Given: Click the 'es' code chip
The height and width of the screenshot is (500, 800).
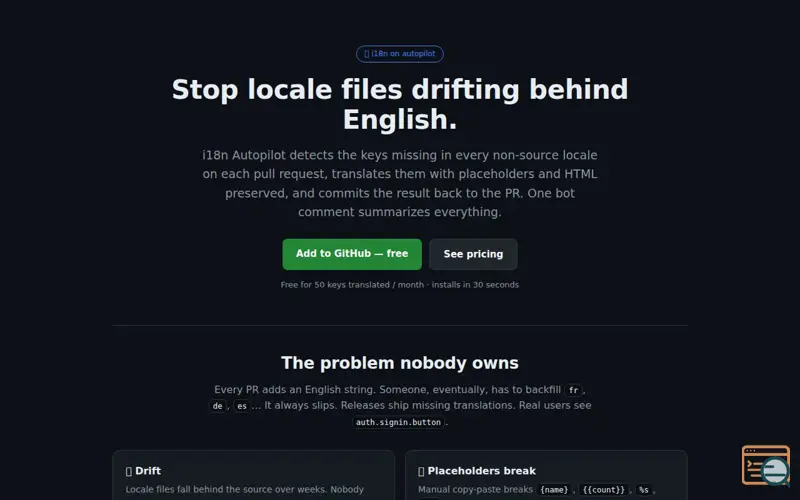Looking at the screenshot, I should (242, 406).
